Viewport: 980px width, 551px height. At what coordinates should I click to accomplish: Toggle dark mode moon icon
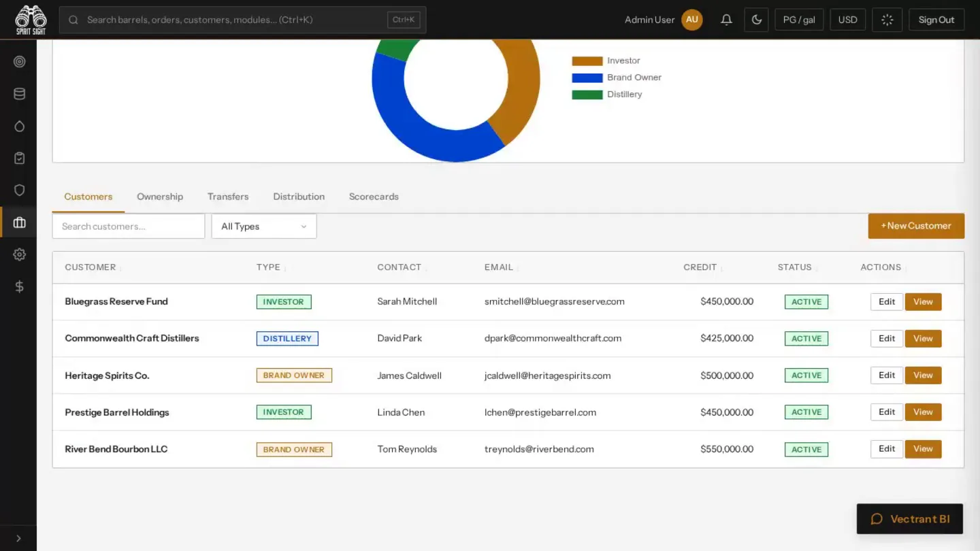pos(756,20)
